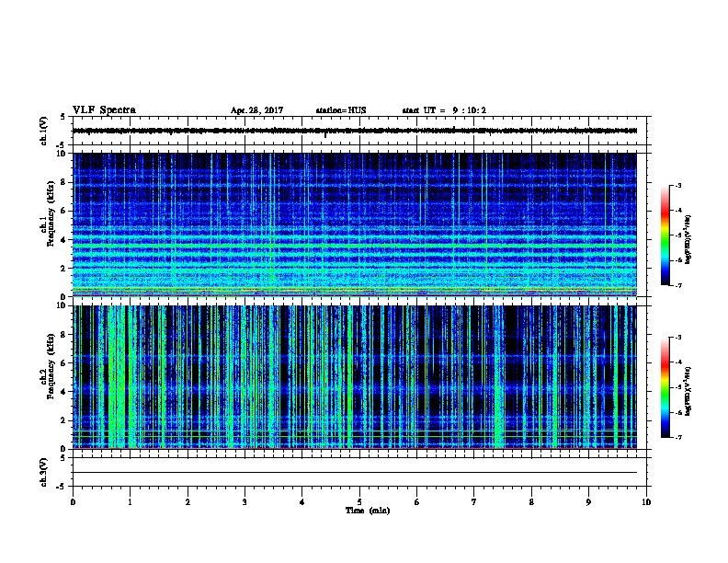The height and width of the screenshot is (563, 728).
Task: Click the "8" kHz tick on ch.1 axis
Action: [x=64, y=182]
